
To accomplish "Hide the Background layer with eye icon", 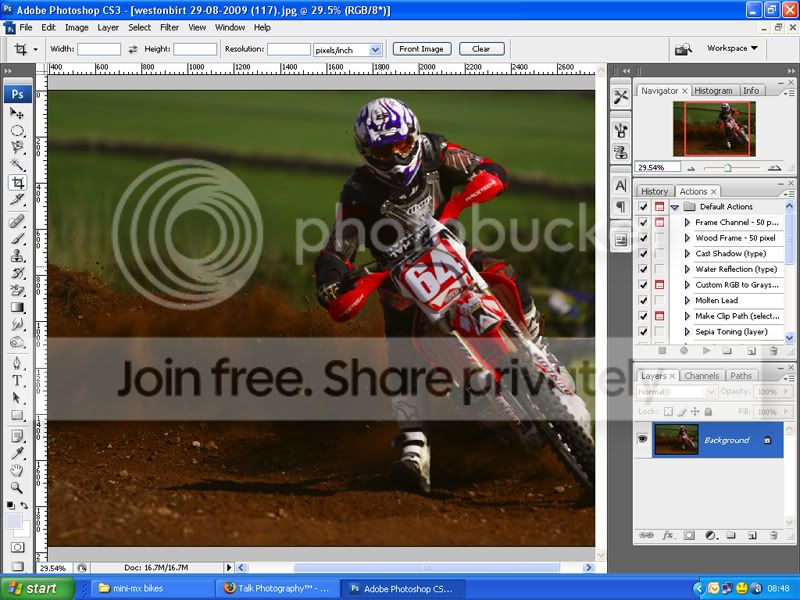I will click(x=644, y=440).
